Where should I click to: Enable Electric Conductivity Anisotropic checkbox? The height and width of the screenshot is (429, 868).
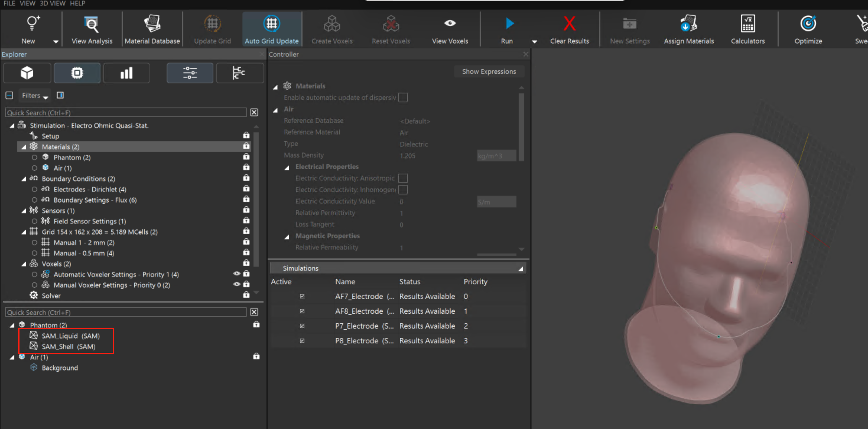(x=403, y=178)
